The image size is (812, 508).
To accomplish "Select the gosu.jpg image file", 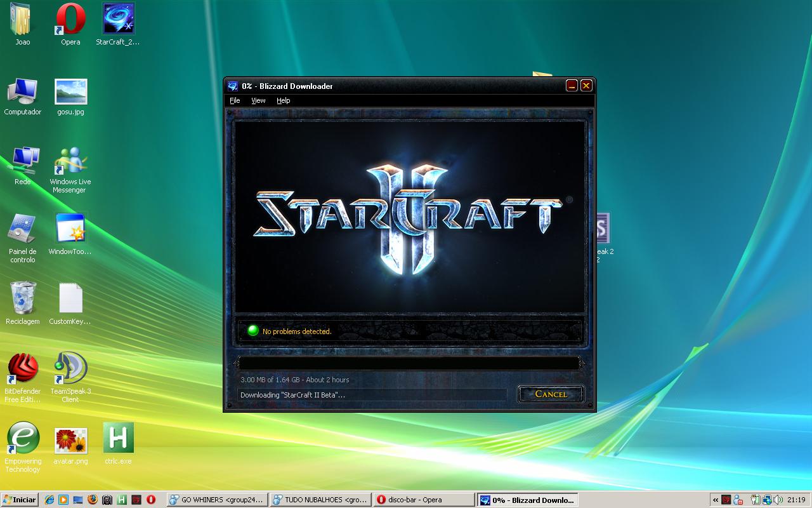I will point(70,97).
